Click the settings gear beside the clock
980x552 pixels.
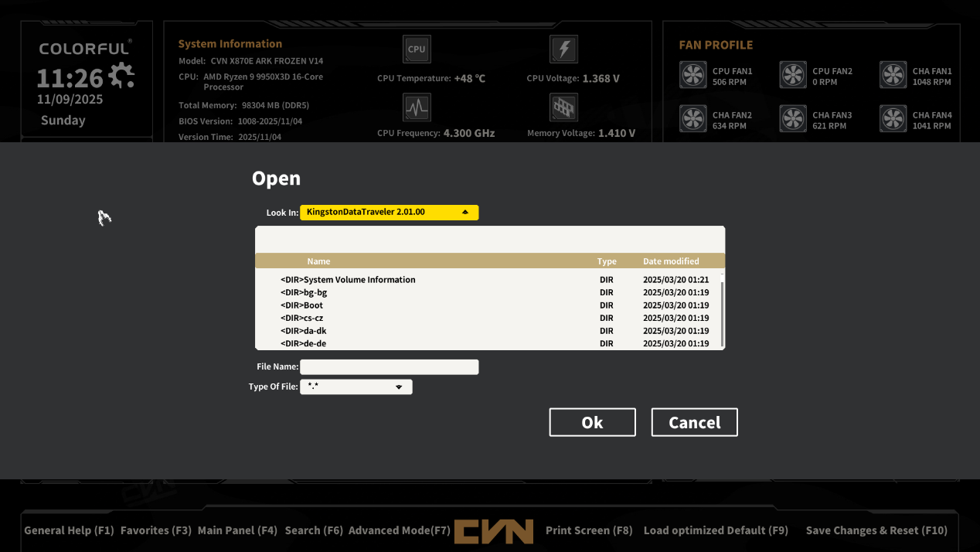click(121, 75)
